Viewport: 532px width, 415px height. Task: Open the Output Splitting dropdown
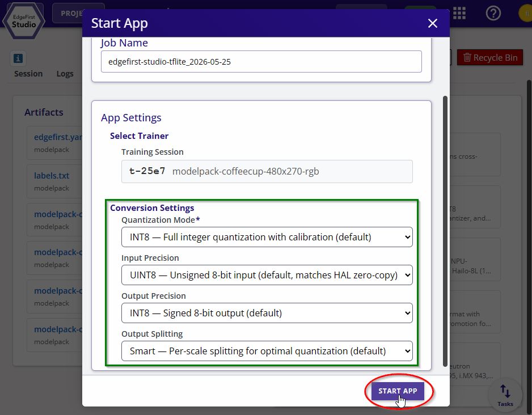click(x=267, y=351)
